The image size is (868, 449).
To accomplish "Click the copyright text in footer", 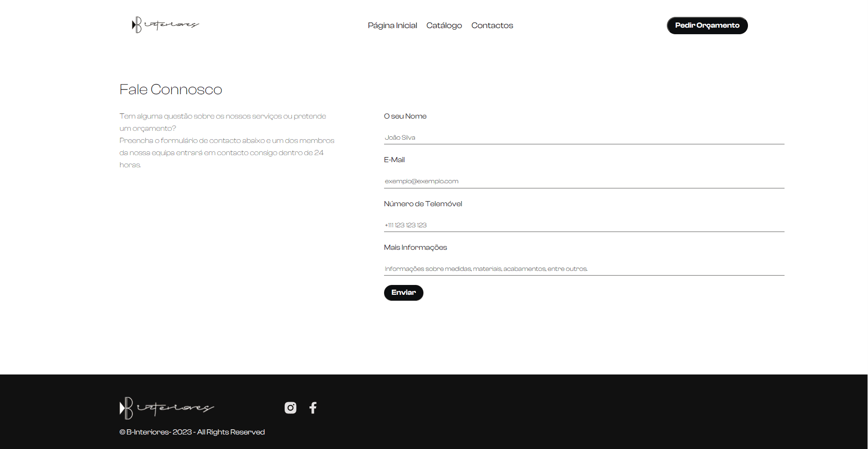I will click(192, 432).
